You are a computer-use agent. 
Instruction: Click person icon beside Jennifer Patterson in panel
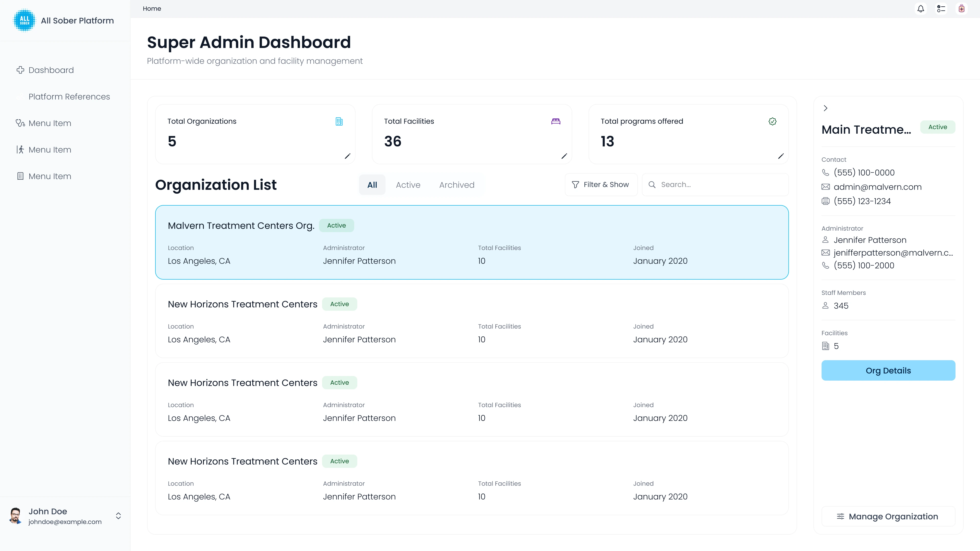(826, 240)
